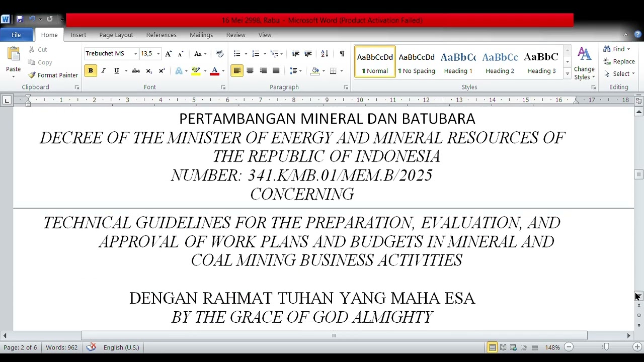Click the Bullets list icon

[237, 54]
